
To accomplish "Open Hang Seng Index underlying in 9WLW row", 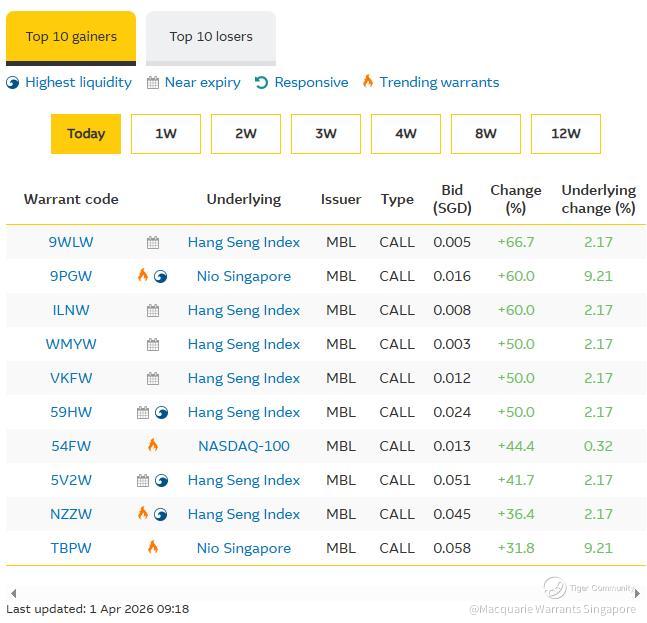I will pyautogui.click(x=244, y=242).
